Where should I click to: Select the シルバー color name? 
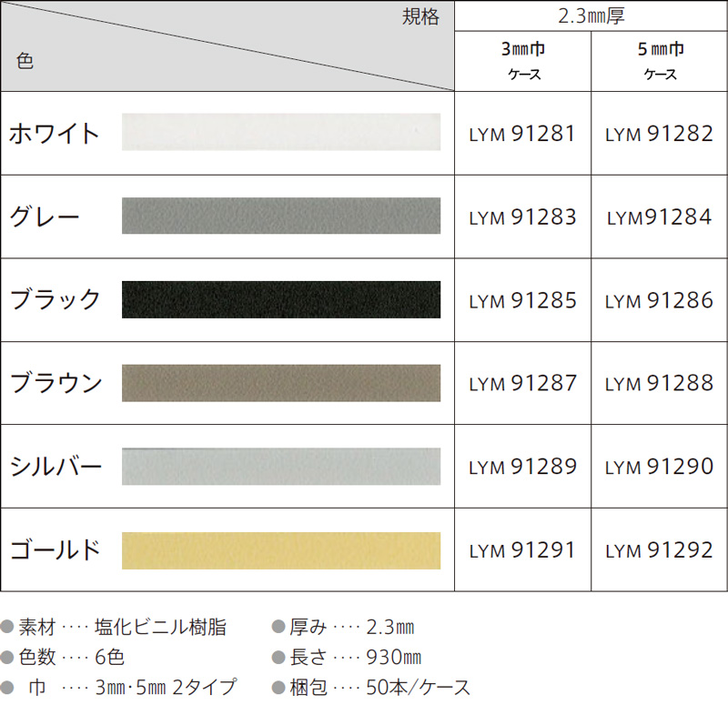pos(56,467)
